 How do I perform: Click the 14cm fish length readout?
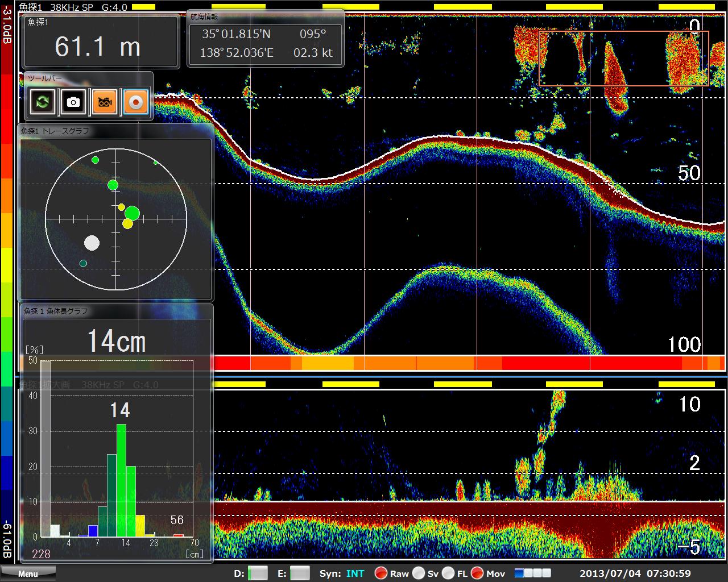coord(117,341)
